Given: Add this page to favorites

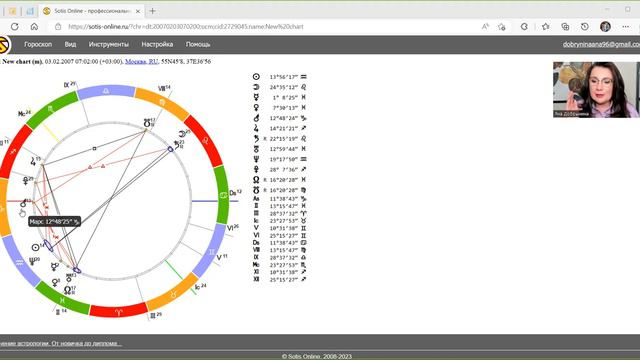Looking at the screenshot, I should coord(502,27).
